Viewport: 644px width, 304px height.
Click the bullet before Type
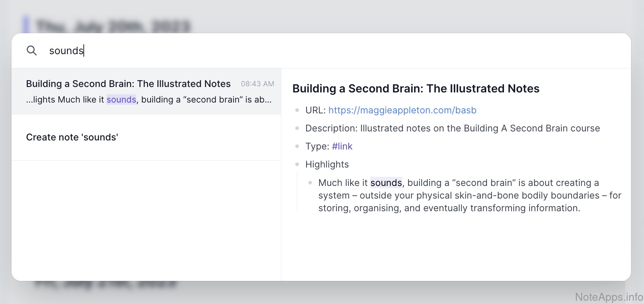[297, 146]
